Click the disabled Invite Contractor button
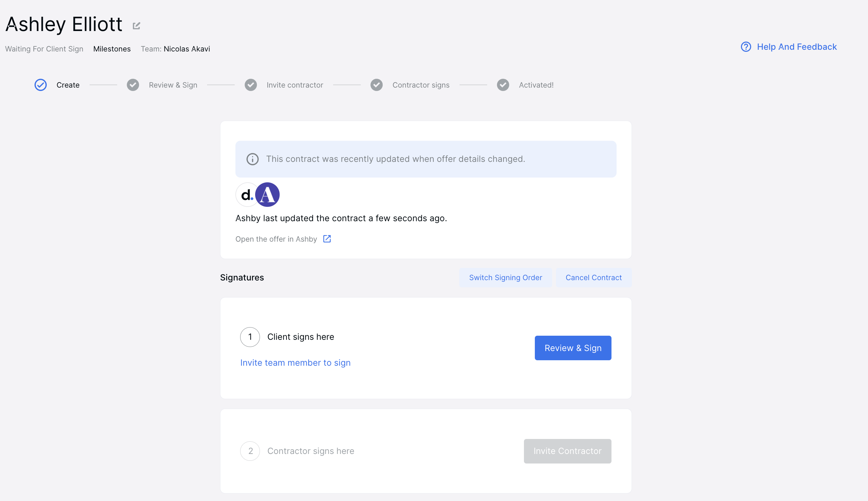The image size is (868, 501). [x=568, y=451]
